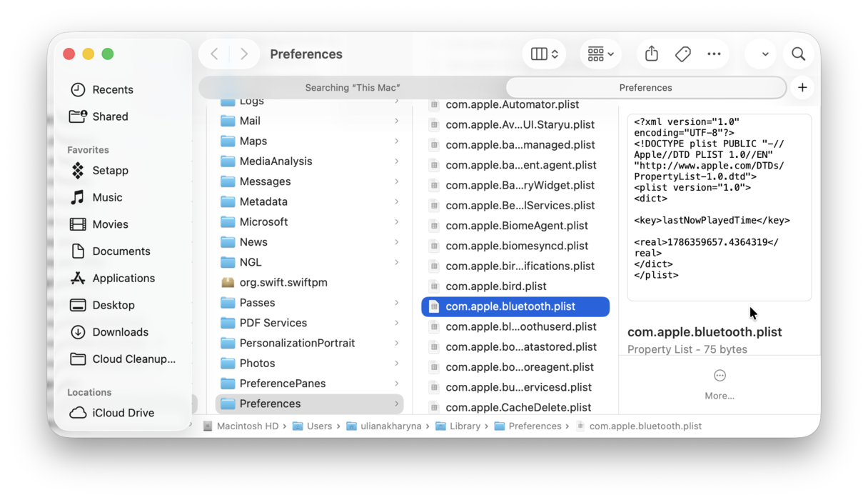Select com.apple.Be...lServices.plist file
Screen dimensions: 868x500
click(x=515, y=205)
